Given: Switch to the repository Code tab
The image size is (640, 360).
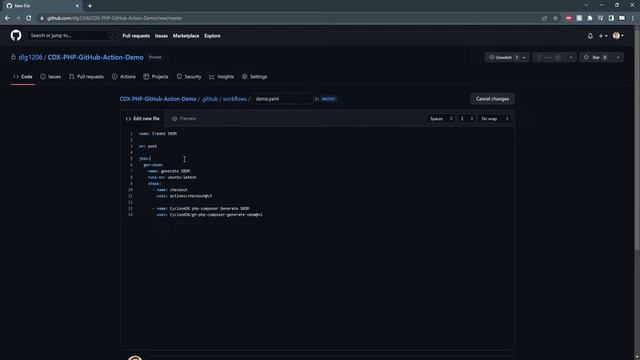Looking at the screenshot, I should (x=23, y=77).
